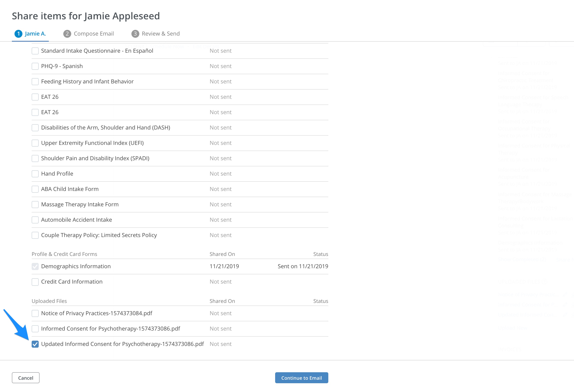Enable the Hand Profile form
Image resolution: width=574 pixels, height=392 pixels.
pos(35,174)
